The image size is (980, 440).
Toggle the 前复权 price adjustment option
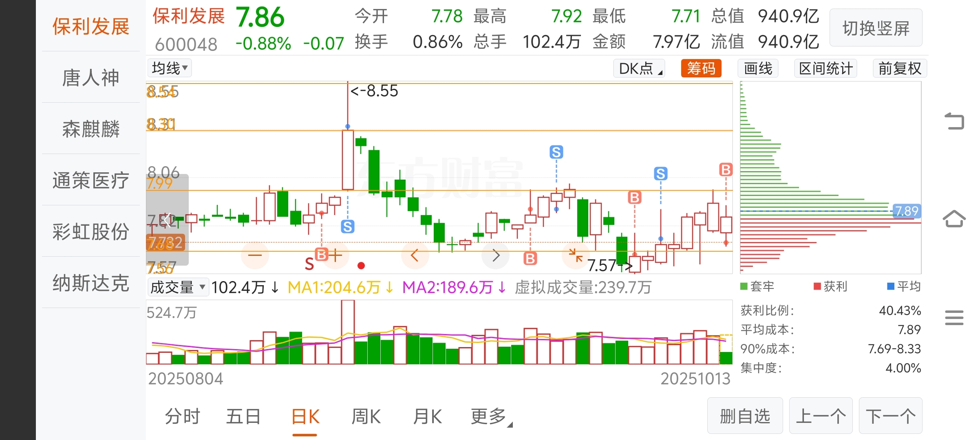[900, 68]
